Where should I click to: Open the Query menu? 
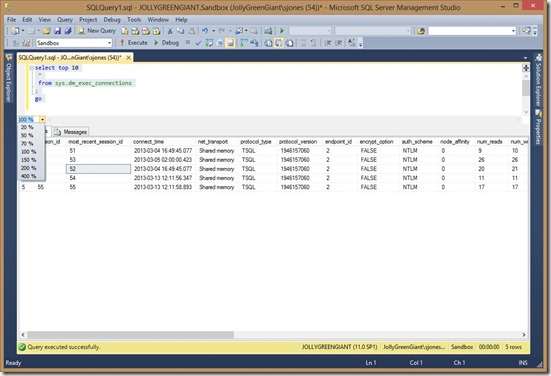[65, 20]
